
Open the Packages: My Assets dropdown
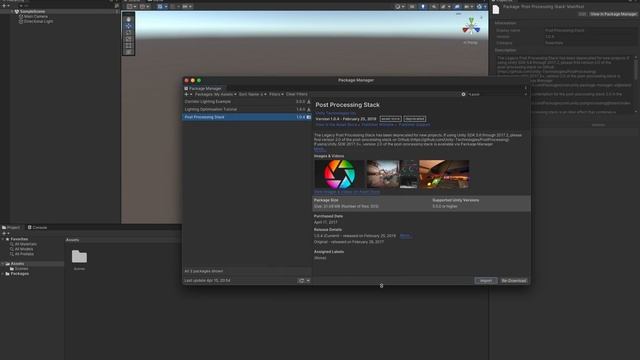[x=216, y=94]
